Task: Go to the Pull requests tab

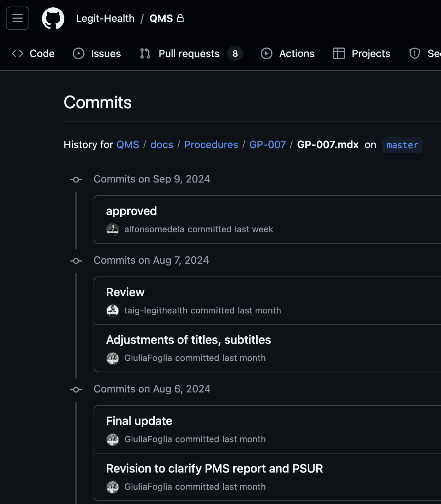Action: point(189,54)
